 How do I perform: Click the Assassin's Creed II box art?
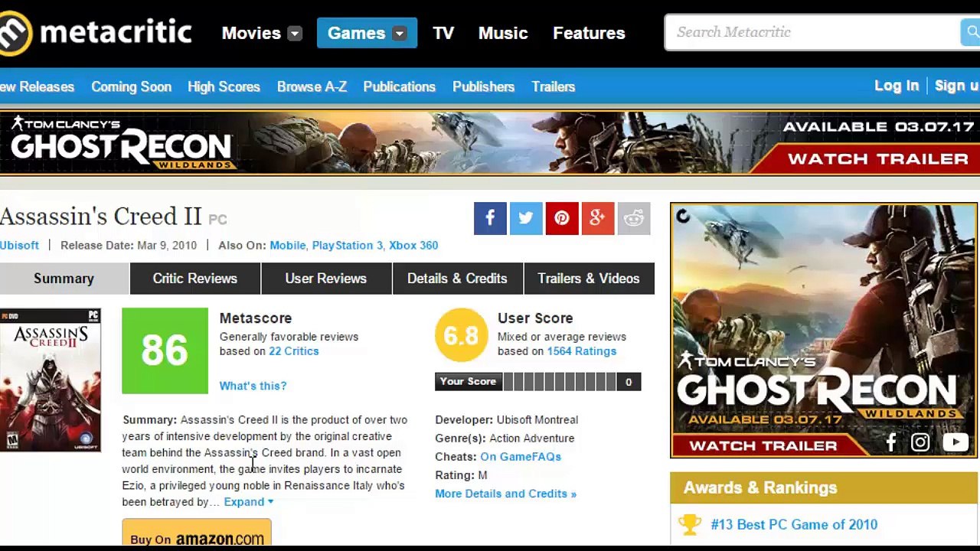coord(51,380)
